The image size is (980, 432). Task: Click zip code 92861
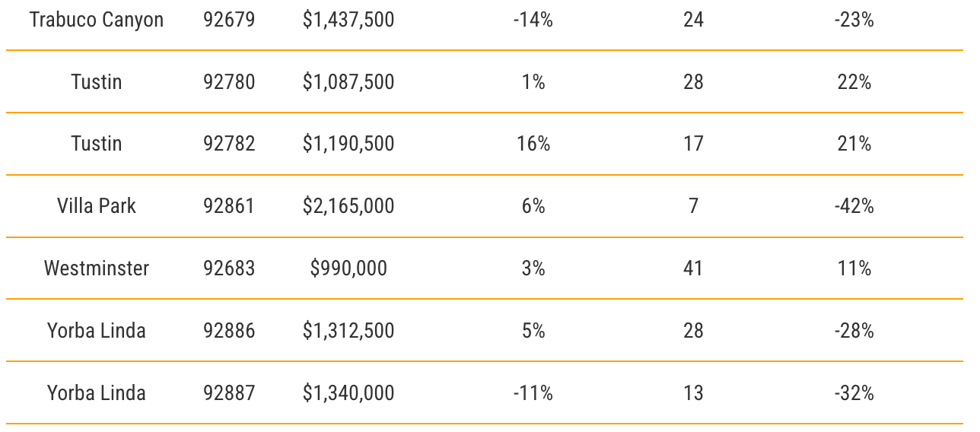point(229,206)
